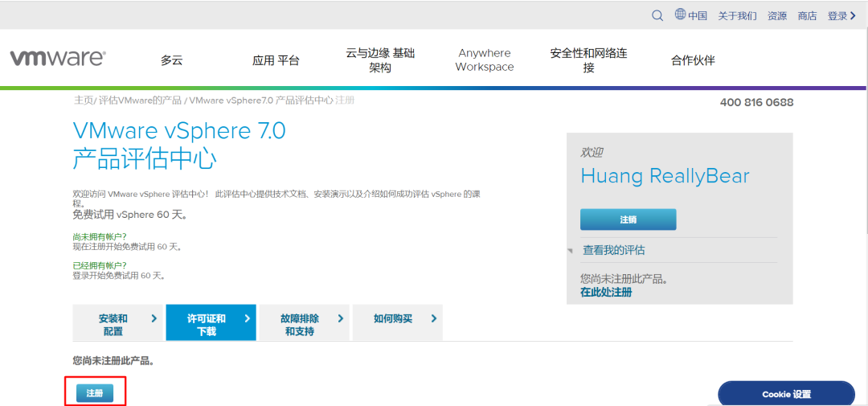Click the 登录 link

[x=837, y=16]
